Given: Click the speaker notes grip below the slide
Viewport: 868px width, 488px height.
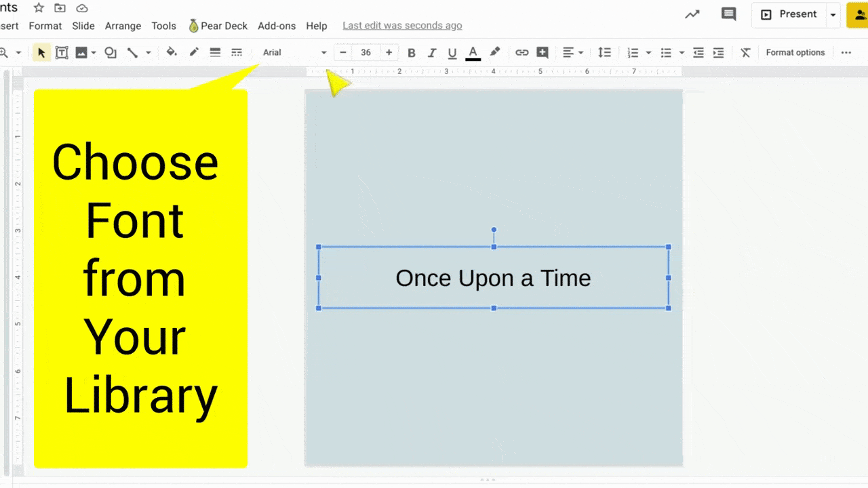Looking at the screenshot, I should click(487, 480).
